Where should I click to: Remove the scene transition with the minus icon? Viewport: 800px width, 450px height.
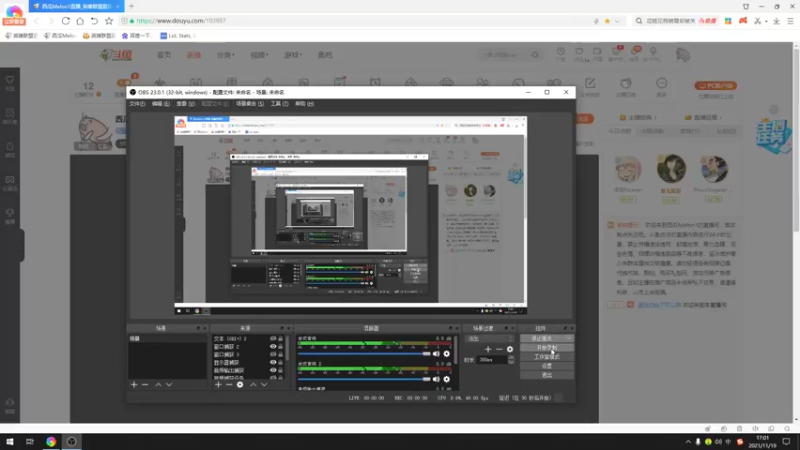(499, 349)
